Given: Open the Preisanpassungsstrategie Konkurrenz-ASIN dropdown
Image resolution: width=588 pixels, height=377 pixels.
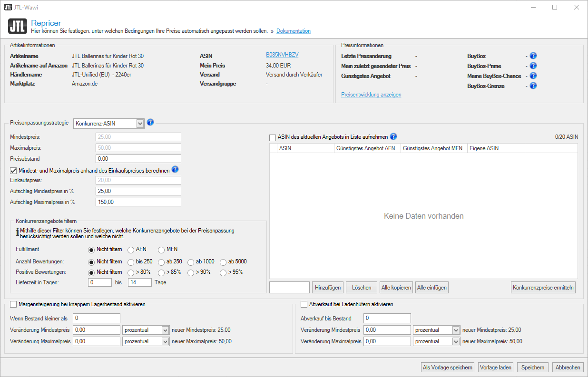Looking at the screenshot, I should point(108,124).
